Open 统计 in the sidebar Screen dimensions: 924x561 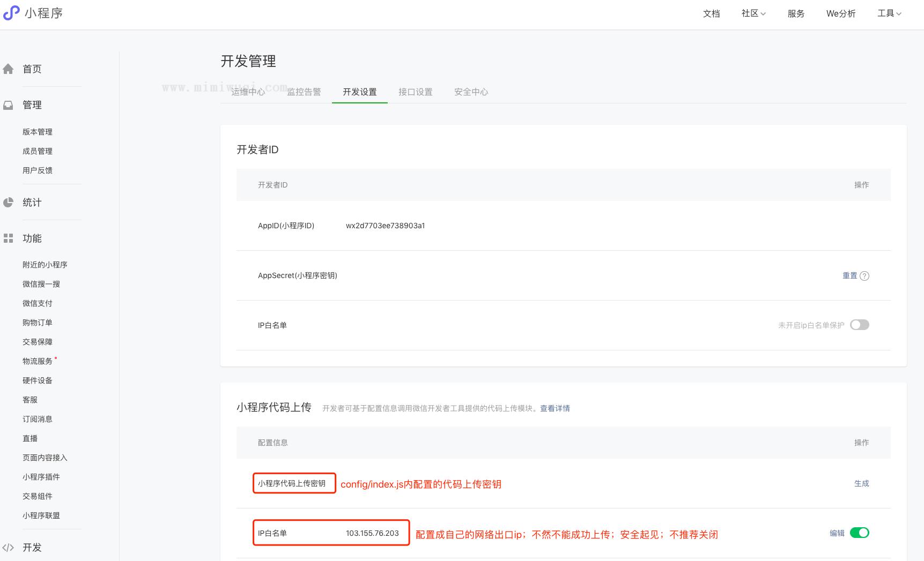[32, 203]
